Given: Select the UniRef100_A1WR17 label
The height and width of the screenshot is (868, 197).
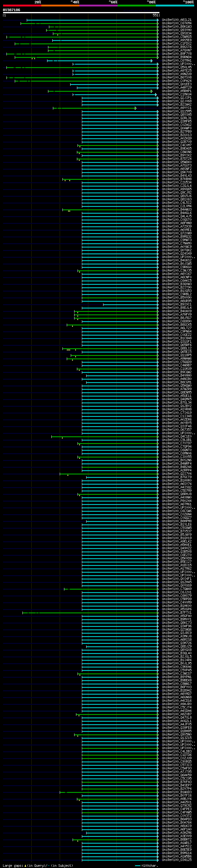Looking at the screenshot, I should coord(176,843).
